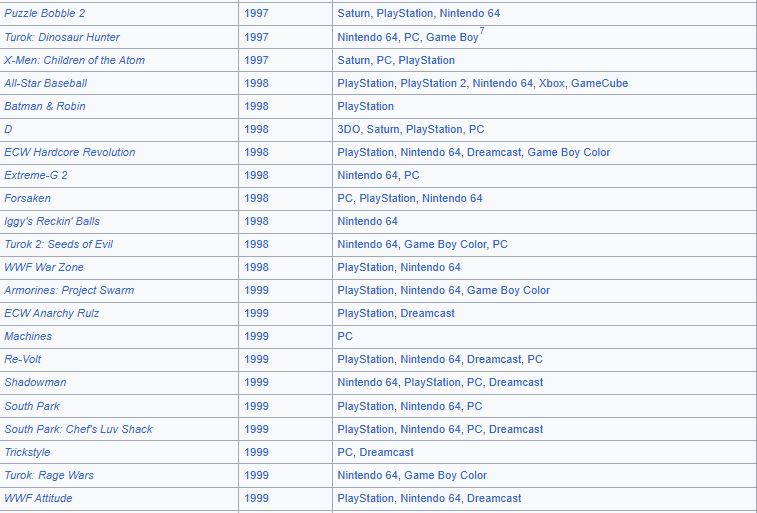Follow the WWF War Zone link
The image size is (757, 513).
43,267
